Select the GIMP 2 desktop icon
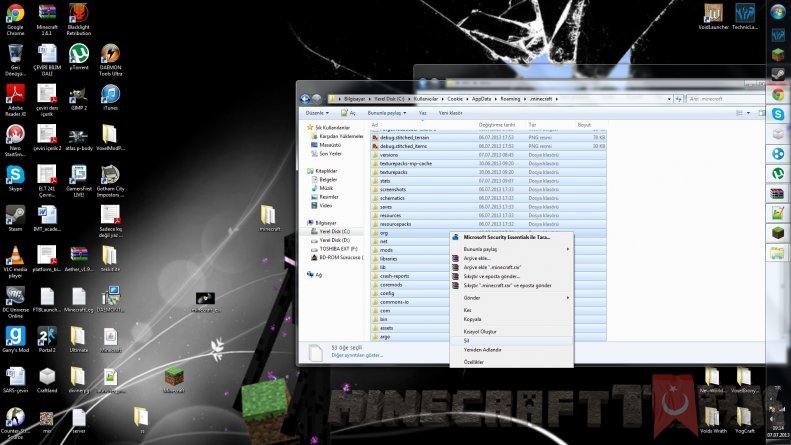 tap(79, 97)
